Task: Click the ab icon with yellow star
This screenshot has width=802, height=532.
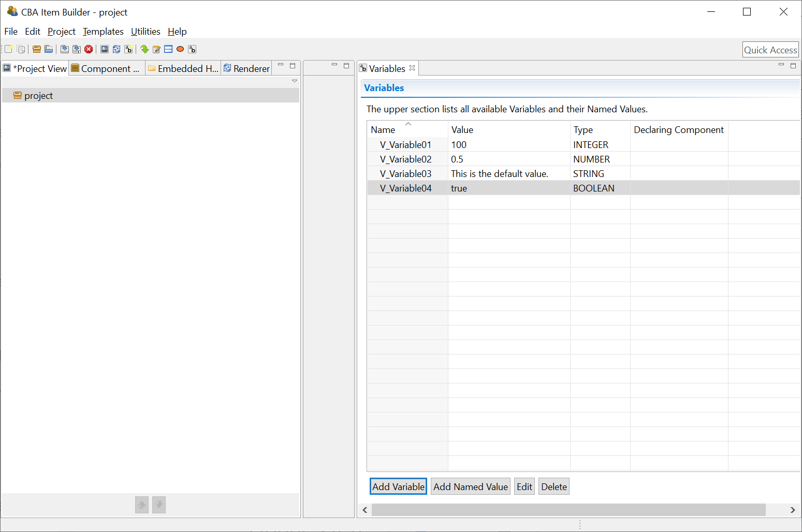Action: [x=128, y=49]
